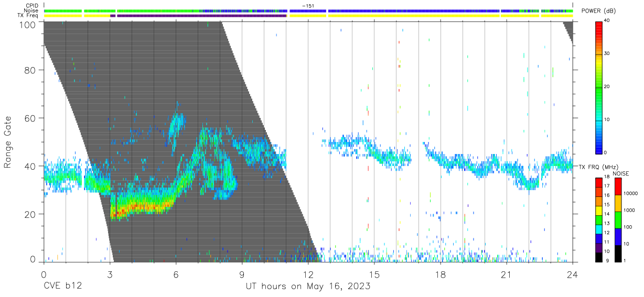
Task: Click the POWER (dB) colorbar title
Action: (x=599, y=11)
